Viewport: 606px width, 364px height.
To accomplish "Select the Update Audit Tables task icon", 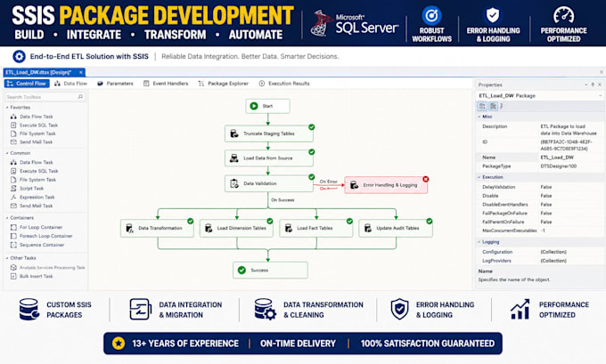I will (368, 229).
